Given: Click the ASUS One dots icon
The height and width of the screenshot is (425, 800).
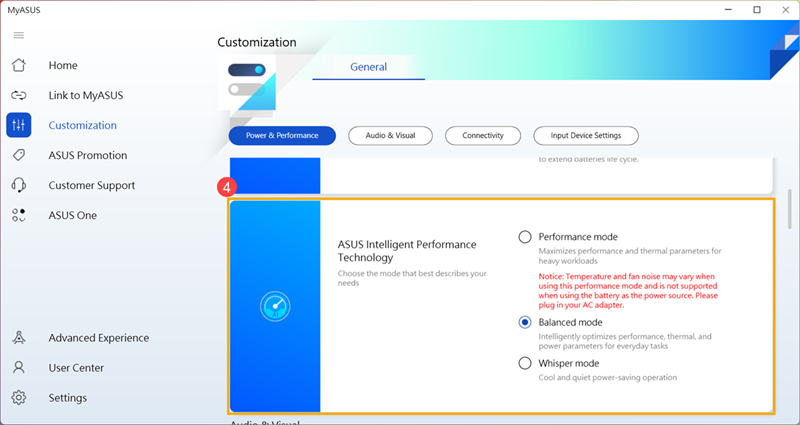Looking at the screenshot, I should click(x=19, y=215).
